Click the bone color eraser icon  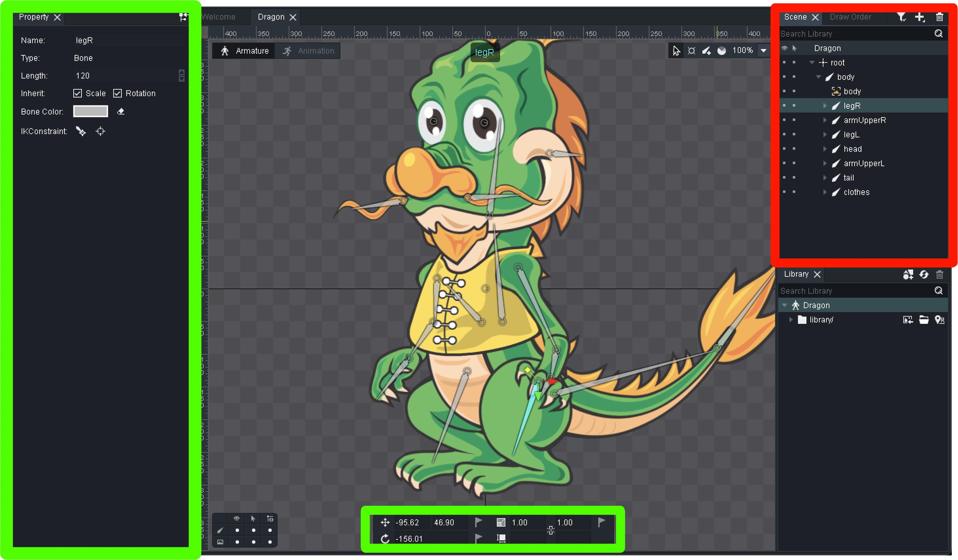(x=120, y=111)
